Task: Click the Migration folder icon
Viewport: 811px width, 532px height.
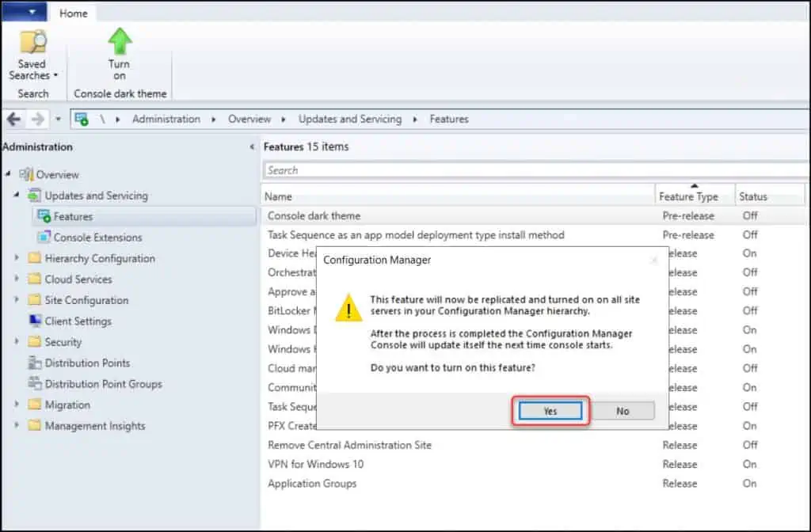Action: (34, 405)
